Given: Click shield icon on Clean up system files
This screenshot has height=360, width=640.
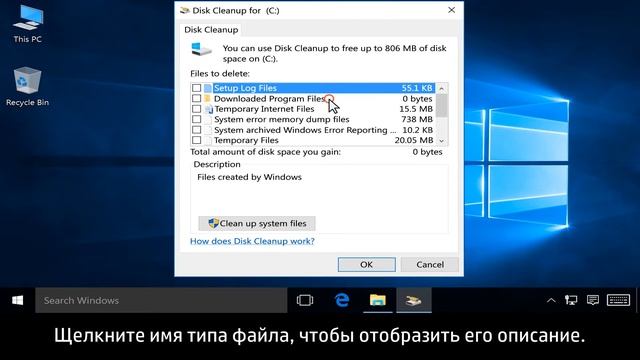Looking at the screenshot, I should click(x=213, y=223).
